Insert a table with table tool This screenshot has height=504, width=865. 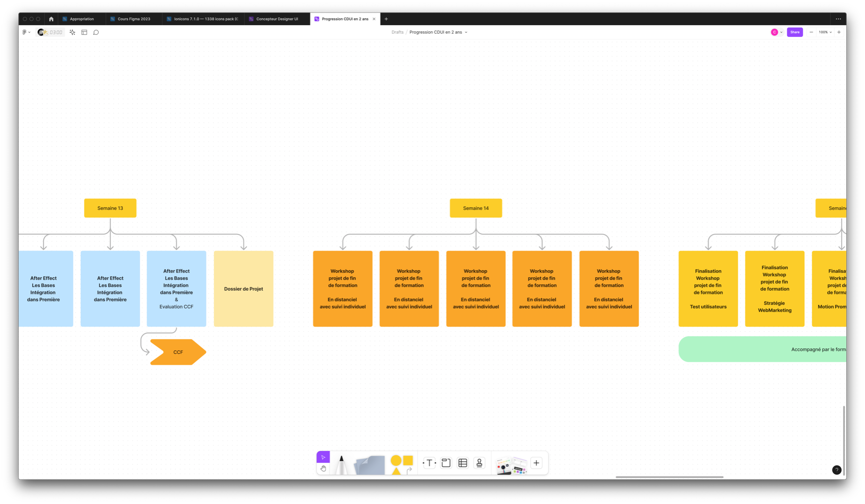tap(463, 463)
